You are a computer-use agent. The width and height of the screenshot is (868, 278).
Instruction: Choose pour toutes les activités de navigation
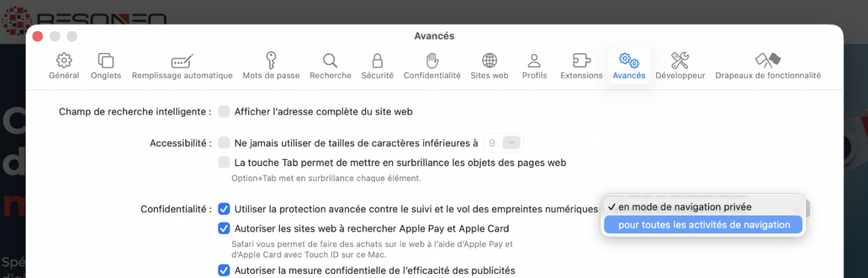point(703,225)
